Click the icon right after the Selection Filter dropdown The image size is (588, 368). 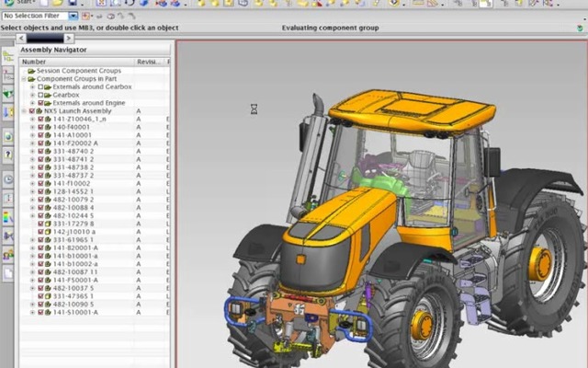pos(85,17)
